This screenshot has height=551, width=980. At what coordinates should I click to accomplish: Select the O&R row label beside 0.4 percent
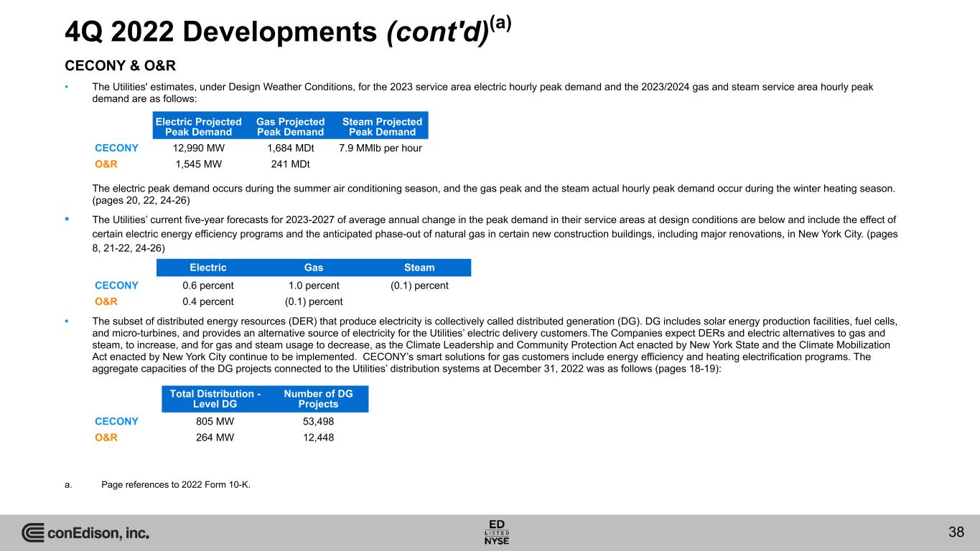[106, 302]
